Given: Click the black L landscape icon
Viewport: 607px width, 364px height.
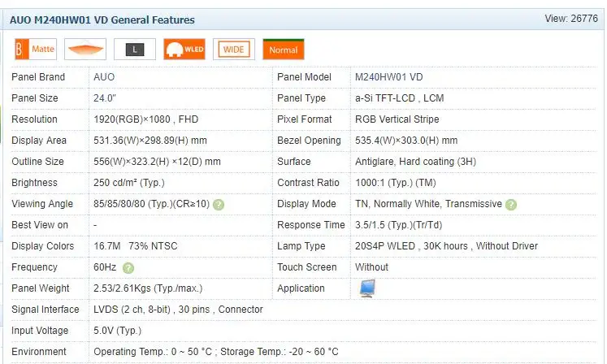Looking at the screenshot, I should 135,50.
